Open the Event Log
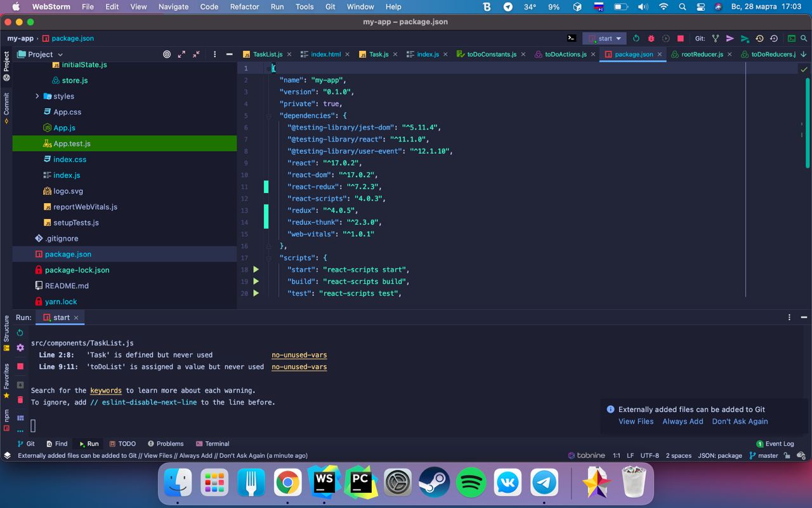 pos(775,444)
